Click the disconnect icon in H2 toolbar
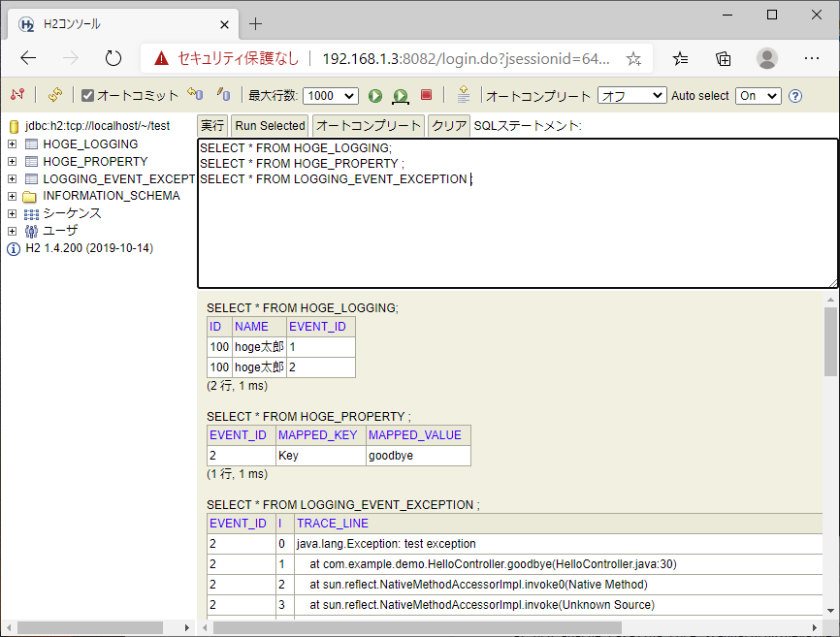The image size is (840, 637). tap(17, 95)
